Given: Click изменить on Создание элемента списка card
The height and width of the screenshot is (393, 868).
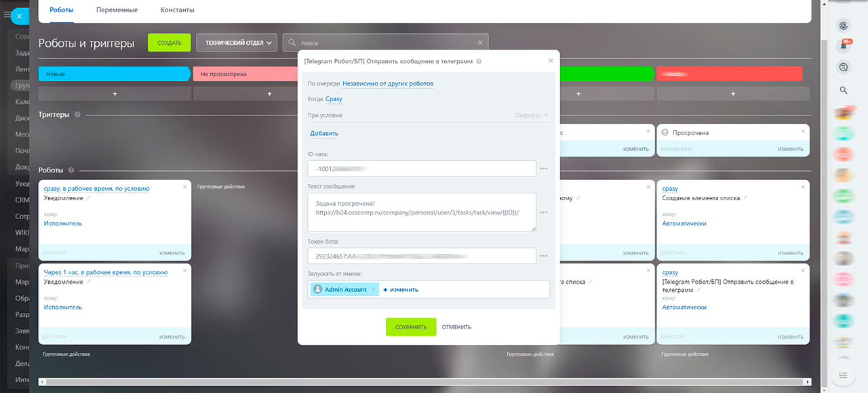Looking at the screenshot, I should 791,252.
